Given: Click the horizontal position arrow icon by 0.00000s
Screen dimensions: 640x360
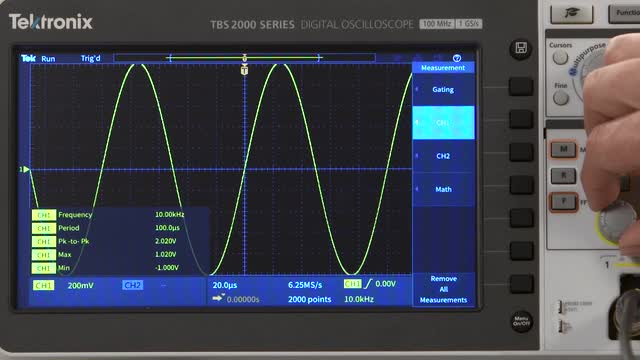Looking at the screenshot, I should tap(218, 298).
